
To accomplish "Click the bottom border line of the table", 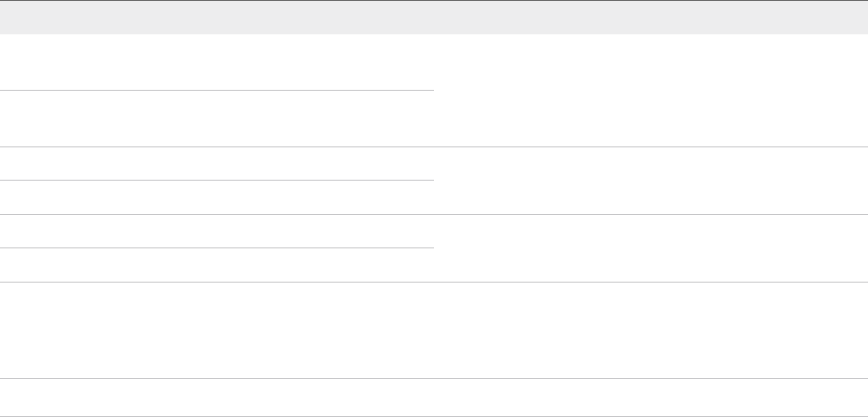I will point(434,416).
